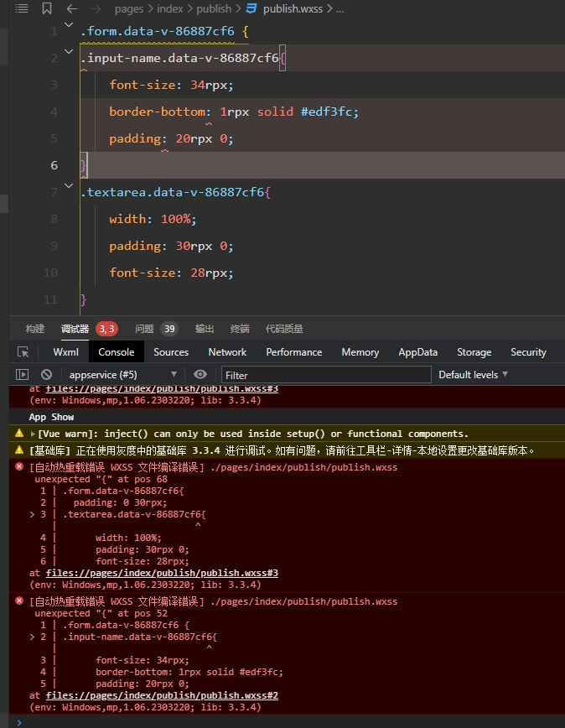Open the Security devtools tab
This screenshot has height=728, width=565.
[528, 352]
